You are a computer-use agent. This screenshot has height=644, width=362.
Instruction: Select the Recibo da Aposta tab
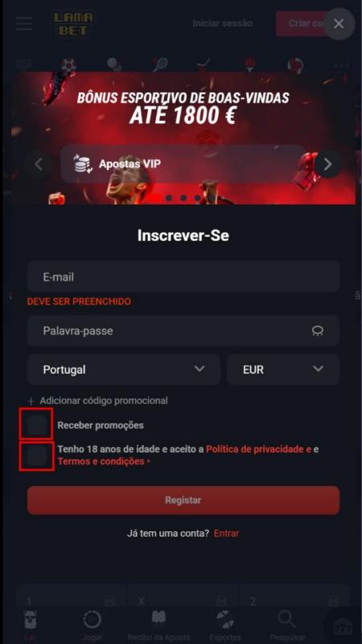click(158, 625)
